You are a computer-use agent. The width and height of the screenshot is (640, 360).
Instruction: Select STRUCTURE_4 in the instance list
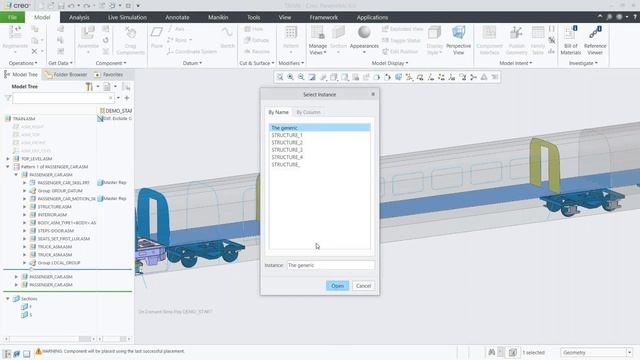point(320,157)
